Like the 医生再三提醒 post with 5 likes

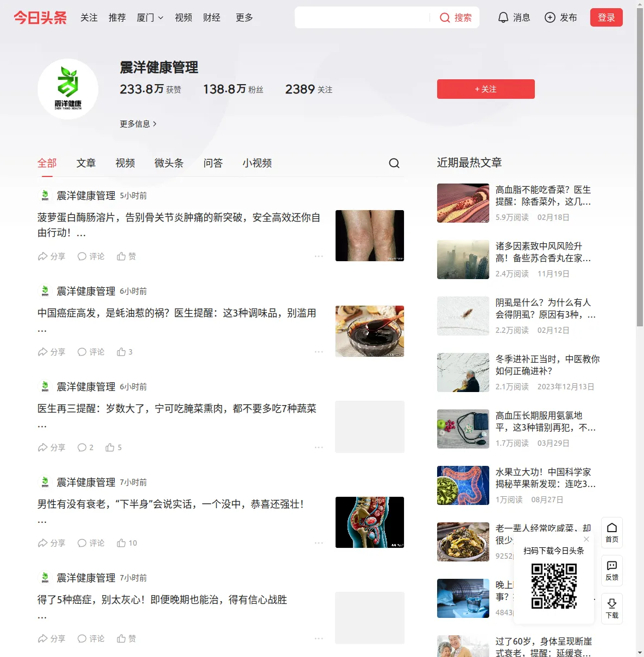pos(113,447)
